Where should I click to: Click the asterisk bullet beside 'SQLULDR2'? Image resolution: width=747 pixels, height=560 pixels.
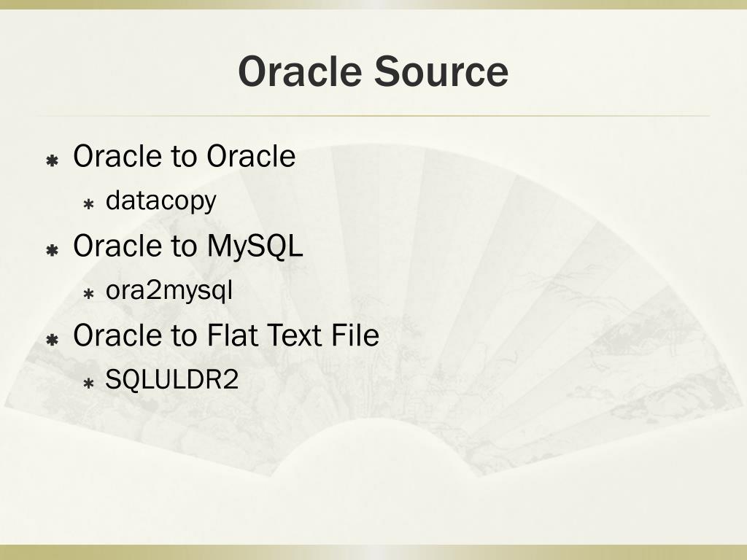pyautogui.click(x=88, y=384)
